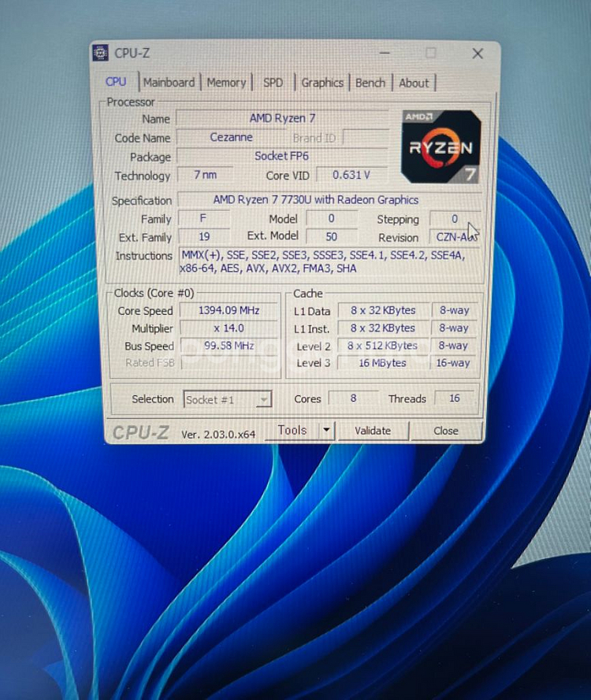Switch to the CPU tab
Viewport: 591px width, 700px height.
click(x=116, y=82)
